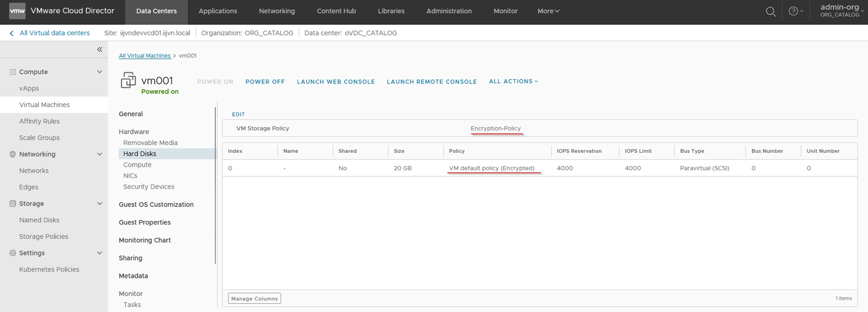This screenshot has width=868, height=312.
Task: Collapse the Compute section chevron
Action: [99, 72]
